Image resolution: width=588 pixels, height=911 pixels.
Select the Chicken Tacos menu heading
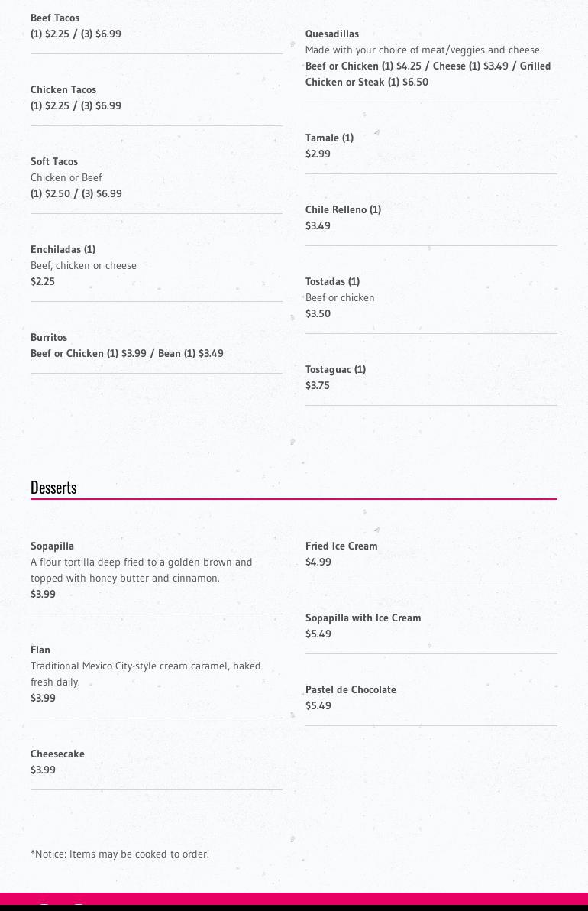pos(63,89)
